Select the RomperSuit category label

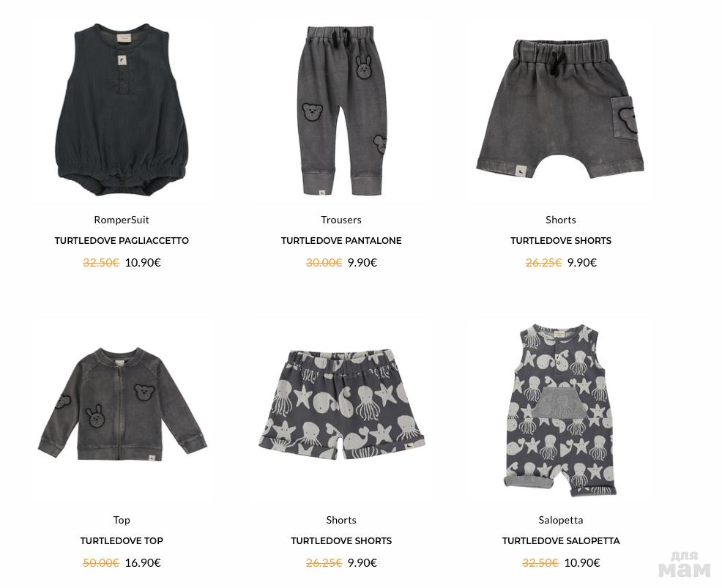point(122,220)
